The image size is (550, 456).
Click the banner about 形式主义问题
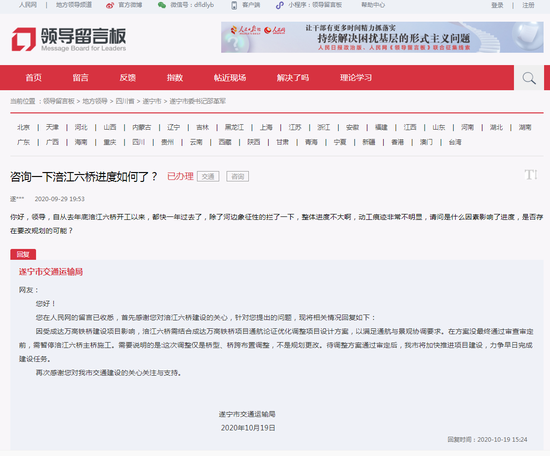[x=382, y=37]
